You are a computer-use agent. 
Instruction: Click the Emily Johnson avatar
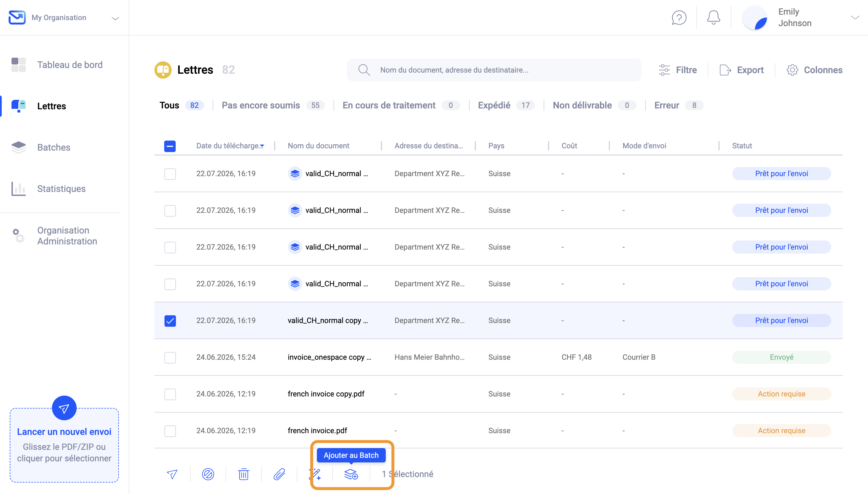pos(755,18)
